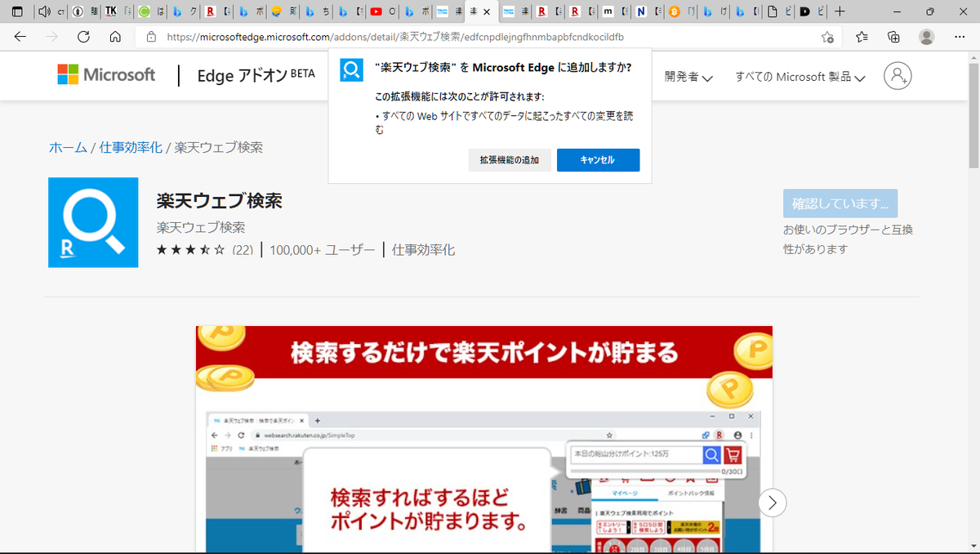The height and width of the screenshot is (554, 980).
Task: Select the 100,000+ ユーザー text
Action: point(323,250)
